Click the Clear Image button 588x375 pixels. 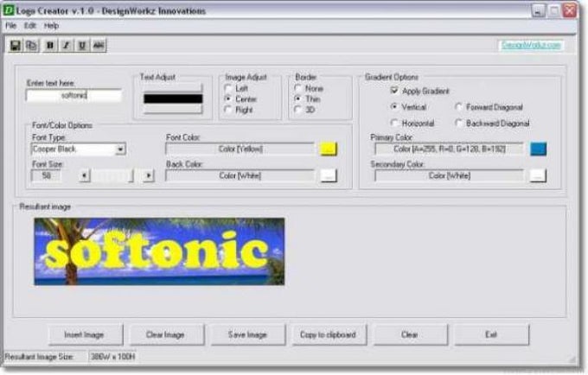click(x=167, y=335)
